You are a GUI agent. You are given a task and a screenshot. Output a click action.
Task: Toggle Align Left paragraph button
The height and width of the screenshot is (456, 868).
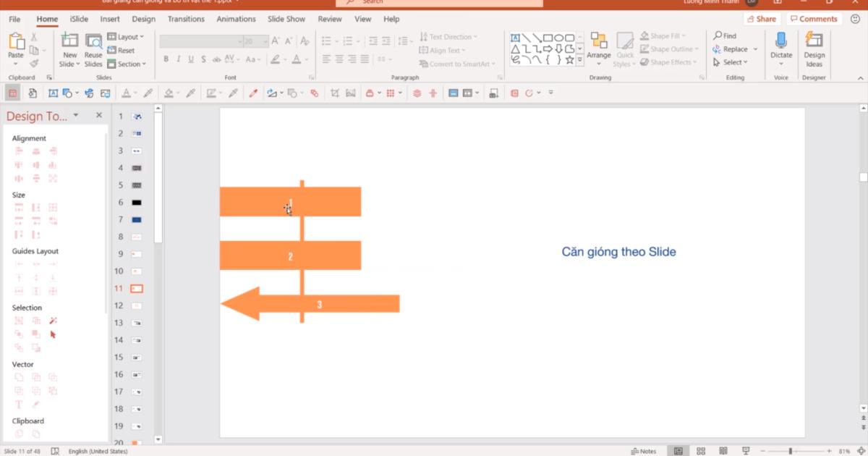pyautogui.click(x=327, y=59)
